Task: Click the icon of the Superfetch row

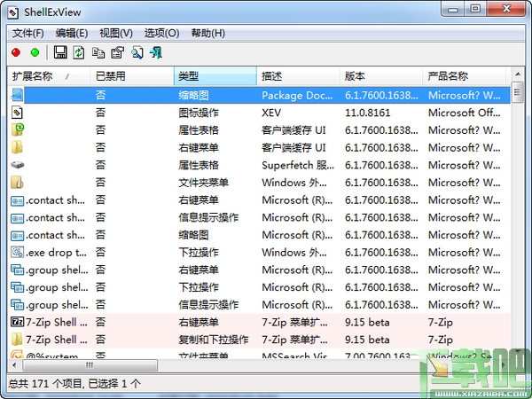Action: point(17,165)
